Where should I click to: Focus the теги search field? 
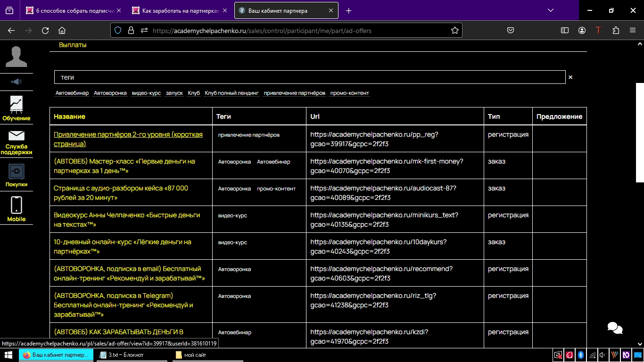310,77
